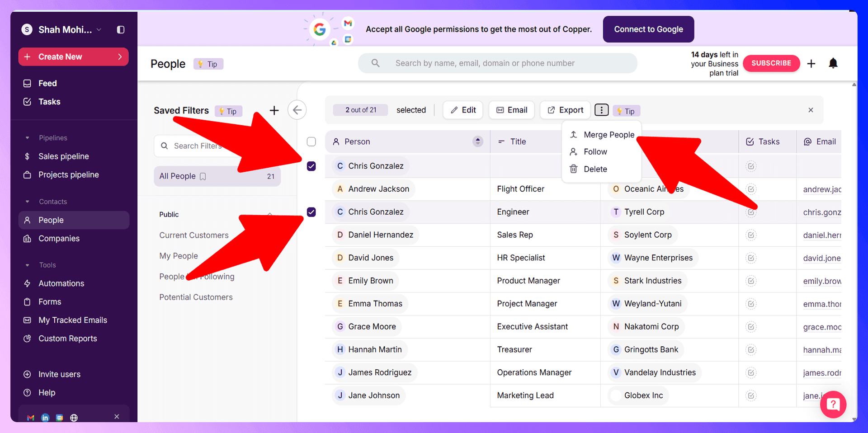This screenshot has width=868, height=433.
Task: Add a new saved filter with plus icon
Action: [x=274, y=110]
